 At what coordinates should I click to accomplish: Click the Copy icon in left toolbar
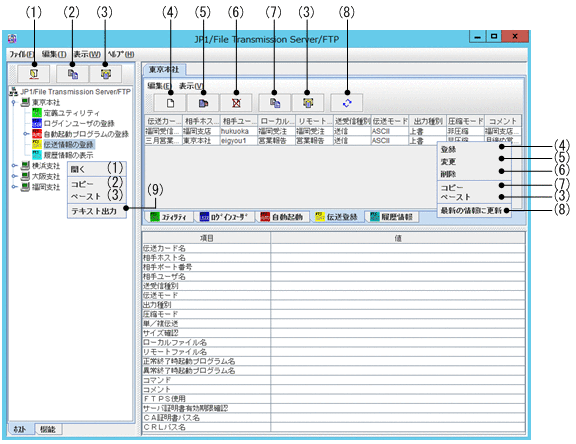tap(73, 74)
